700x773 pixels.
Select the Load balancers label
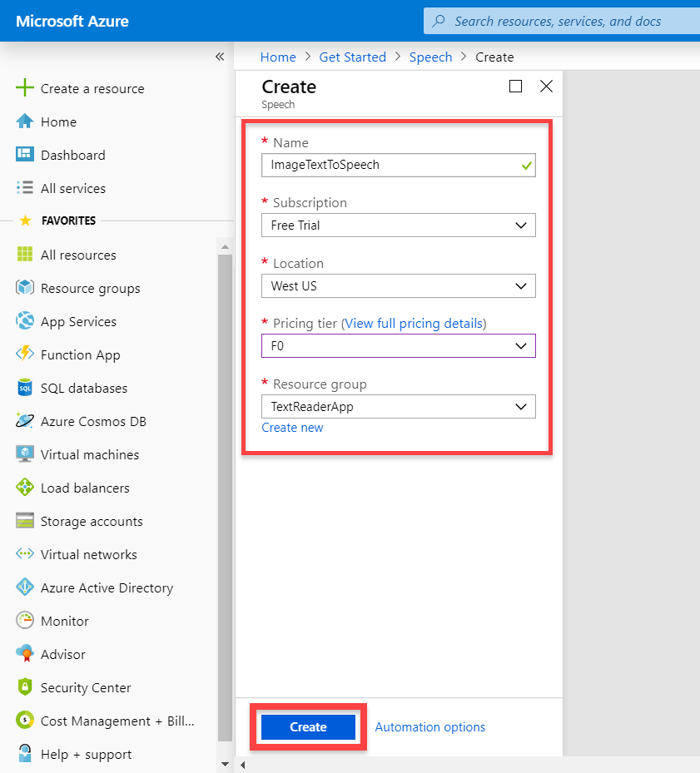pos(85,488)
